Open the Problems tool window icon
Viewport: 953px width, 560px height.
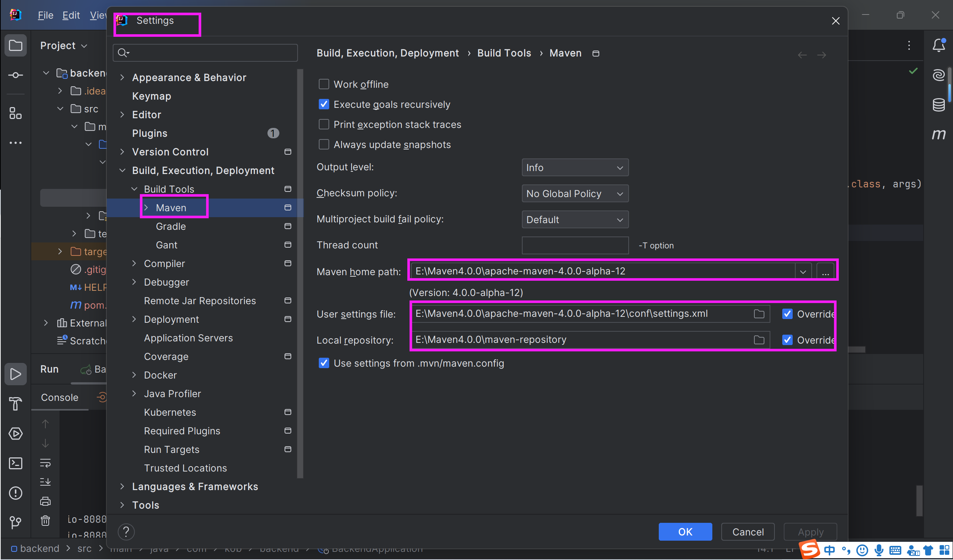pyautogui.click(x=16, y=493)
